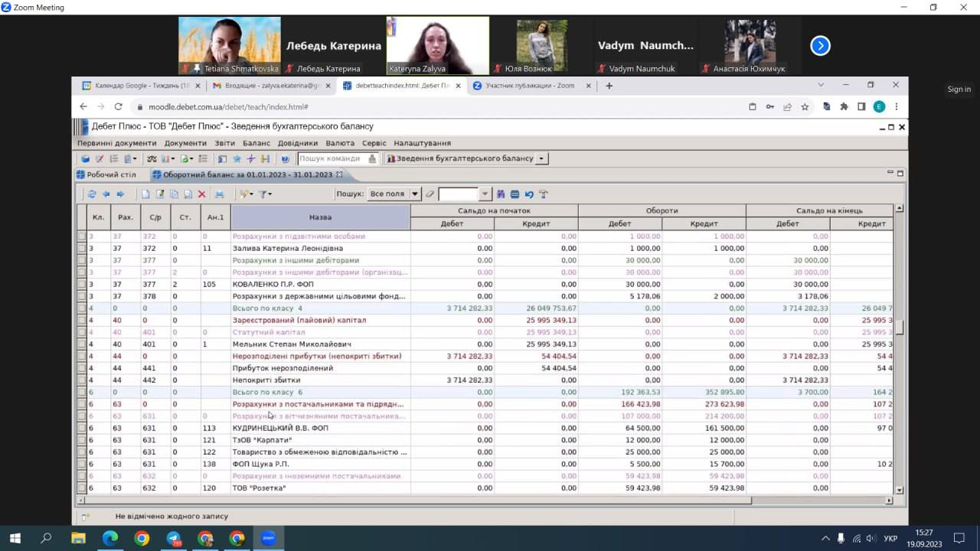
Task: Click the blue help question mark icon
Action: (285, 159)
